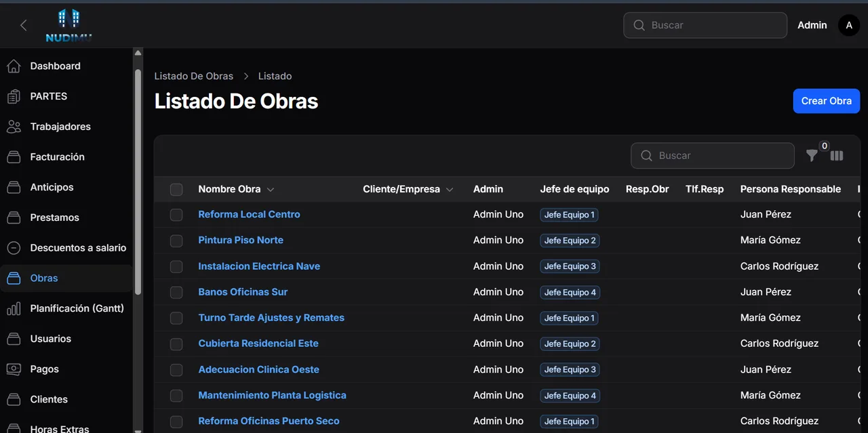Click the Planificación Gantt chart icon
The width and height of the screenshot is (868, 433).
coord(14,308)
